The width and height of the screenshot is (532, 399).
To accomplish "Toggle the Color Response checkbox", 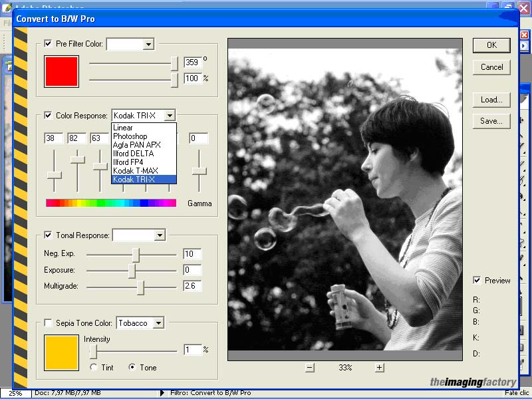I will coord(48,115).
